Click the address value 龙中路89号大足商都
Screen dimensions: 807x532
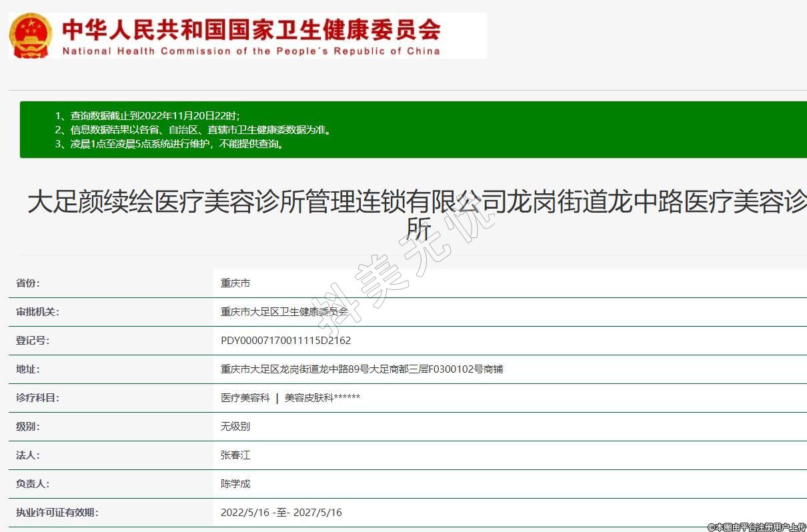click(361, 369)
